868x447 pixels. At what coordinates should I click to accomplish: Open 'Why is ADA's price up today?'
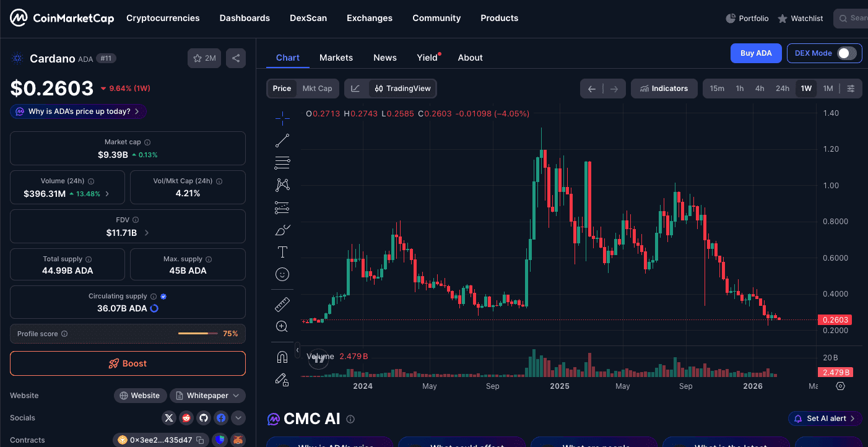point(79,111)
